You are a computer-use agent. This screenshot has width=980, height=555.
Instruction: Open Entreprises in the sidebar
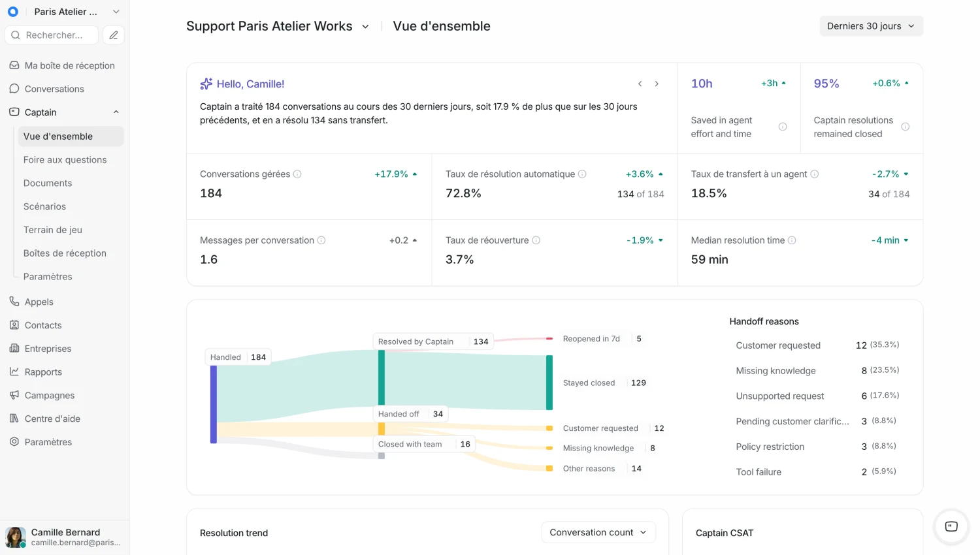[64, 349]
